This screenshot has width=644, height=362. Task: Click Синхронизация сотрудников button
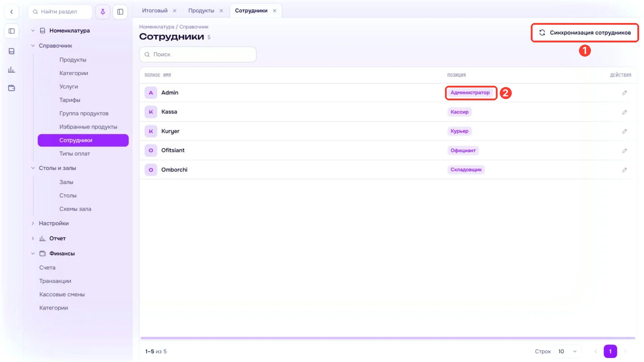tap(585, 33)
